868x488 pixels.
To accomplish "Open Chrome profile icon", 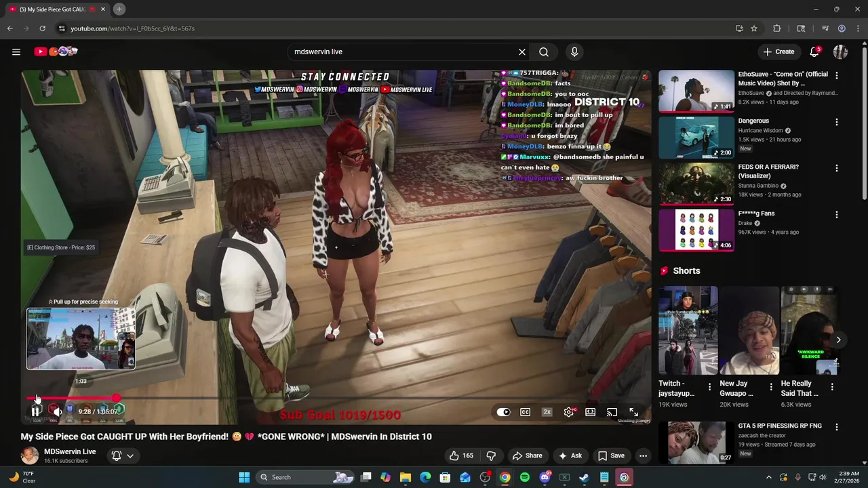I will point(842,28).
